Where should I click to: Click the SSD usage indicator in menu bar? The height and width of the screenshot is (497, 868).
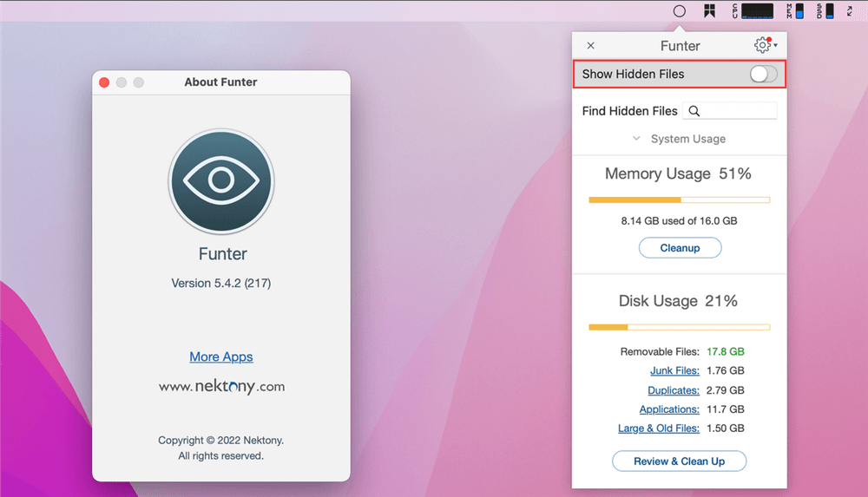[x=825, y=11]
